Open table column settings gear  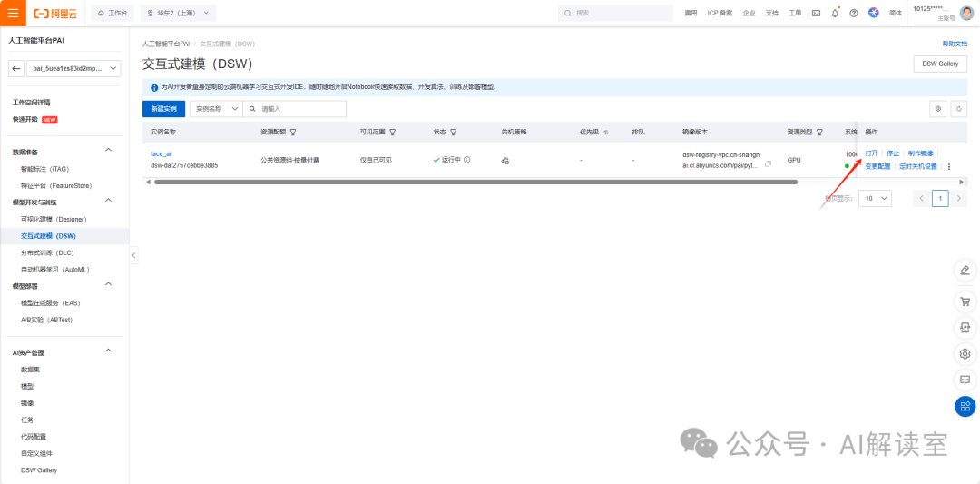937,109
